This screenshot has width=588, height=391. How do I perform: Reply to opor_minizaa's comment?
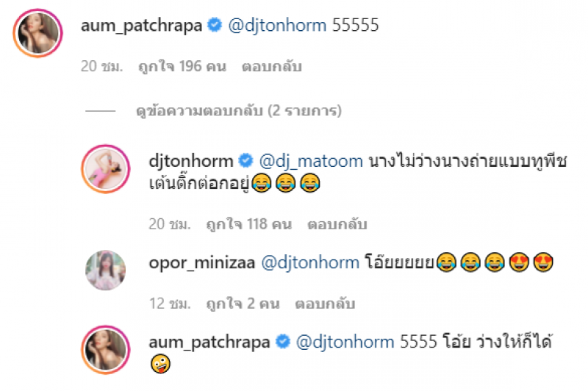pyautogui.click(x=325, y=304)
